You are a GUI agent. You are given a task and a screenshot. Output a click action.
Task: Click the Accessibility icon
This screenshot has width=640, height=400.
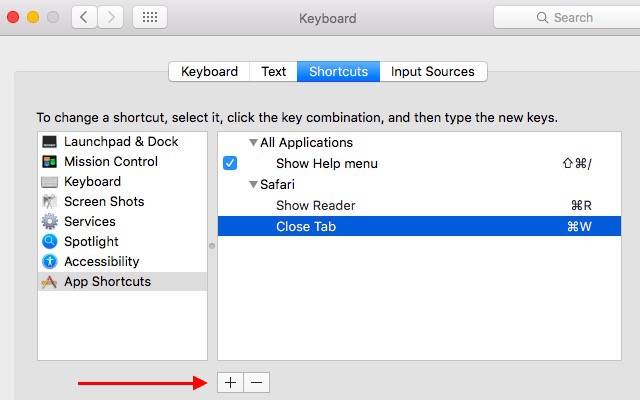pos(49,262)
